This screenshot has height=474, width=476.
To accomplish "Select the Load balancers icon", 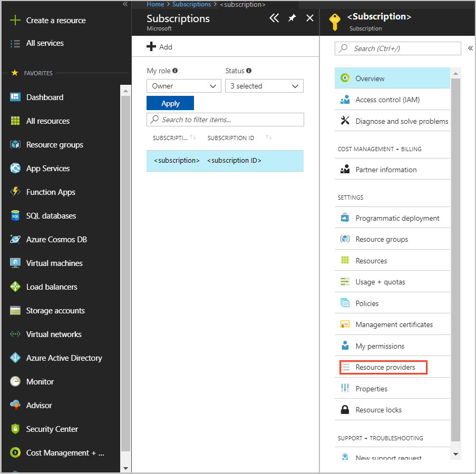I will click(x=15, y=287).
